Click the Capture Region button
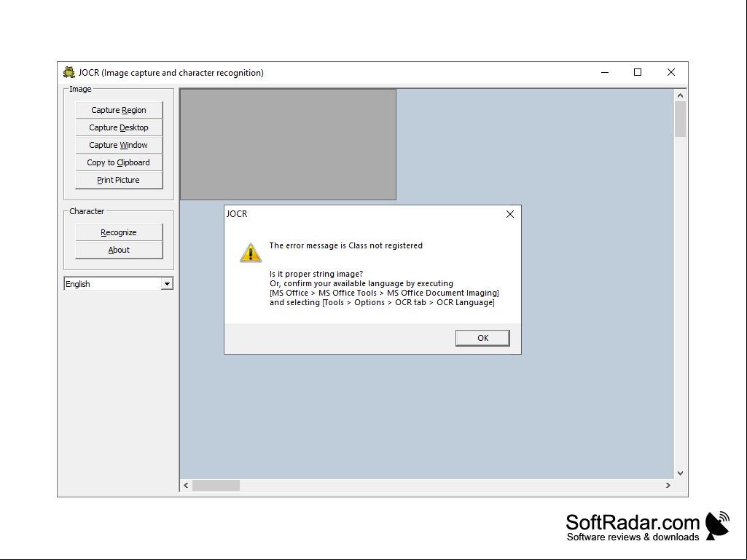 pyautogui.click(x=119, y=110)
